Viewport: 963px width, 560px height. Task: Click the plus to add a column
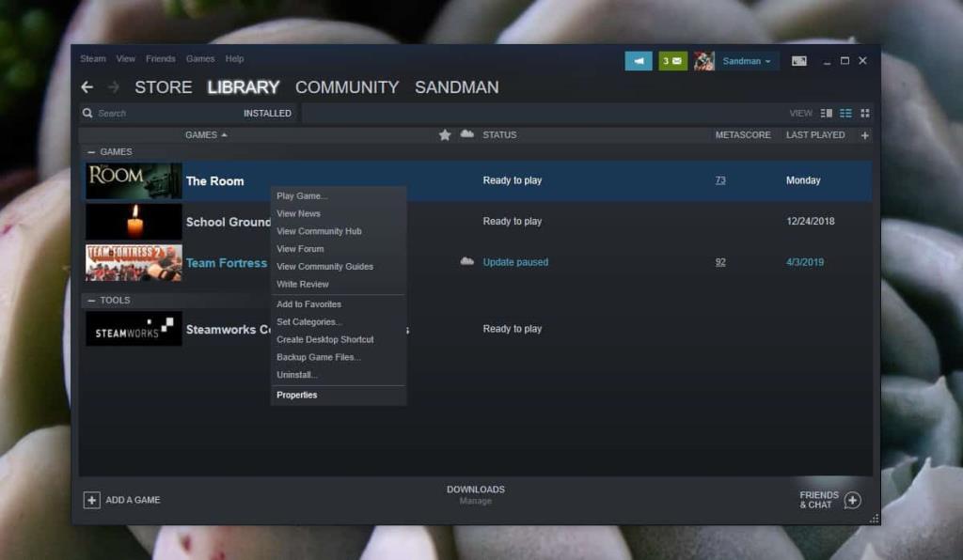(864, 134)
